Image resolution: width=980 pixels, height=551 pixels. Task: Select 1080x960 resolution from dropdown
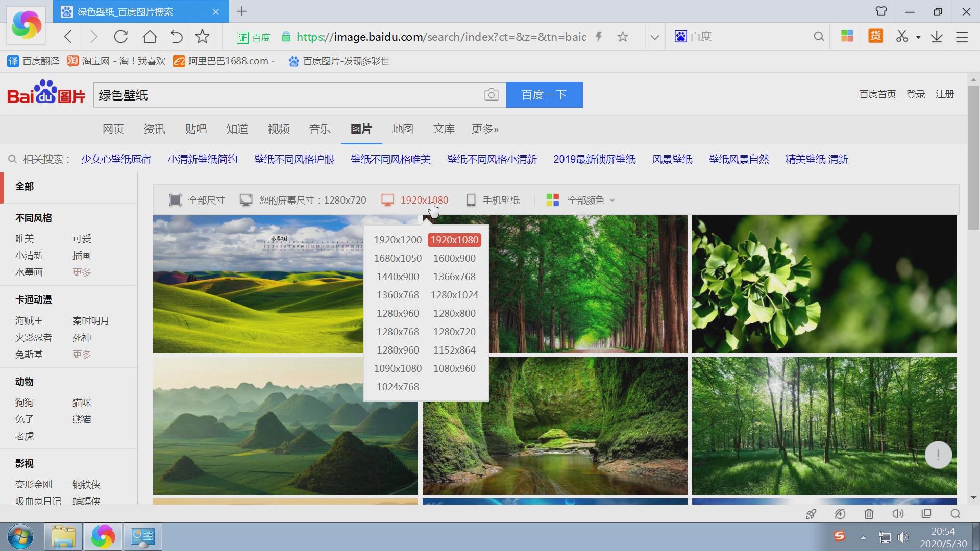click(454, 368)
